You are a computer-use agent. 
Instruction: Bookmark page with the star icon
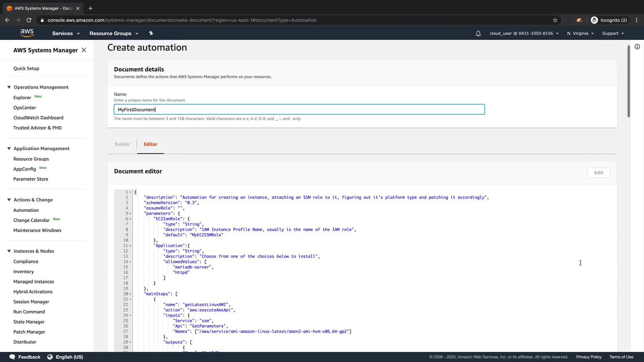(x=555, y=20)
